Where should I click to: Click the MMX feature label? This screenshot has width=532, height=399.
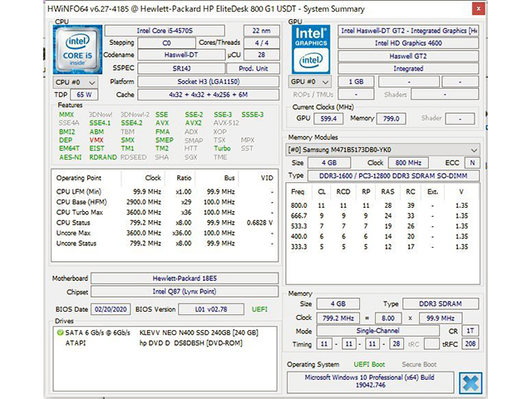tap(66, 115)
